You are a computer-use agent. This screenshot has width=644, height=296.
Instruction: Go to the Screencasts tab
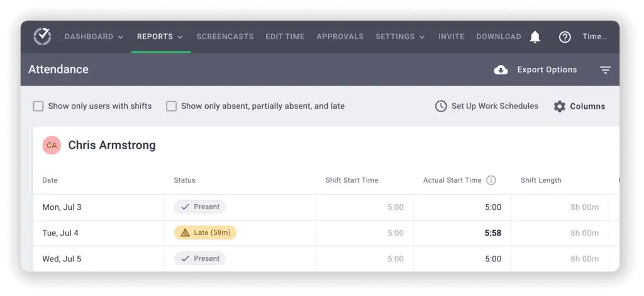pos(225,37)
